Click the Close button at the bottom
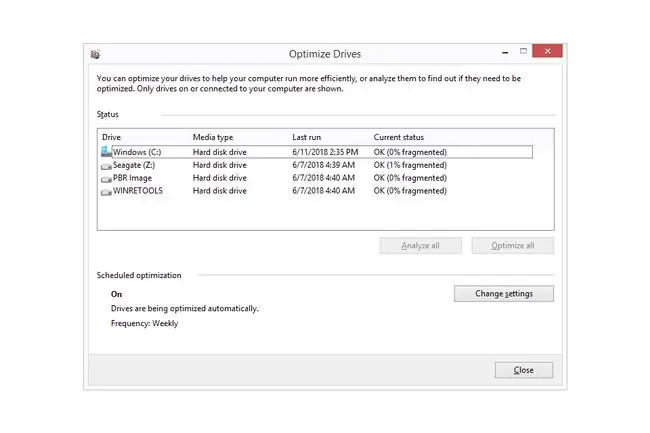Viewport: 650px width, 433px height. click(524, 370)
